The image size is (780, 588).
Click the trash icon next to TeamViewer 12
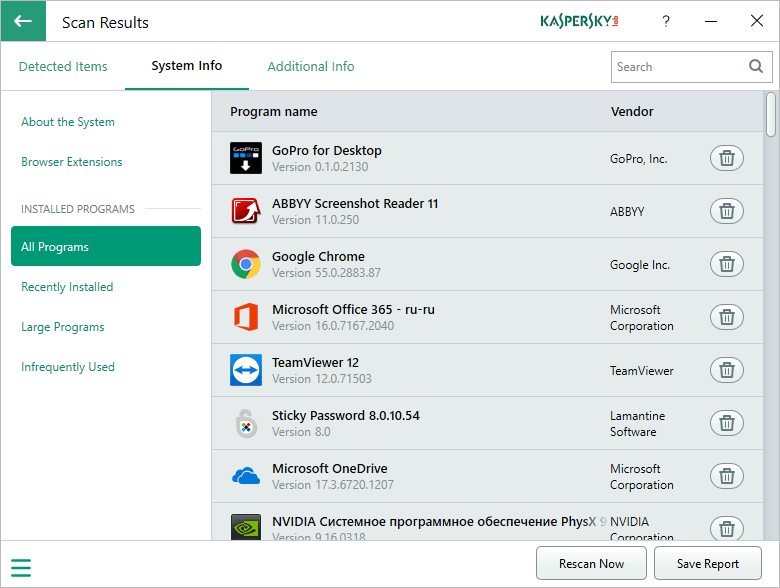point(727,370)
